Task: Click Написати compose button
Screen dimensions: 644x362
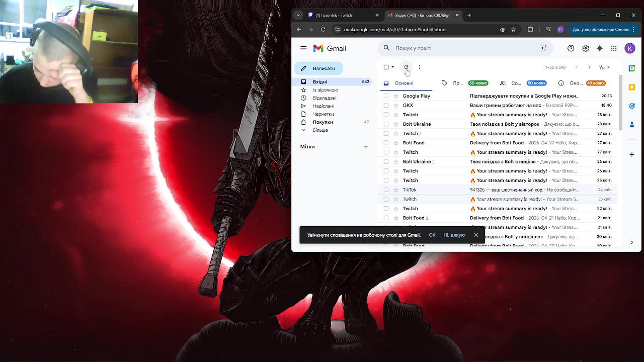Action: tap(318, 68)
